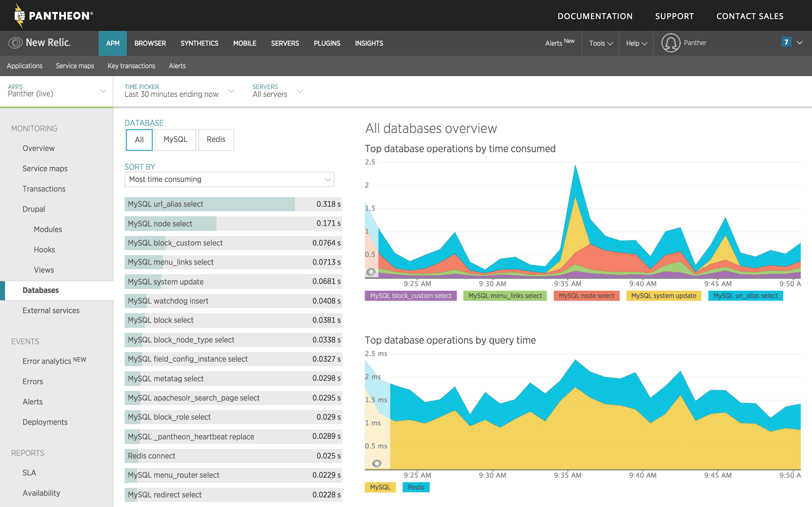
Task: Open Key transactions in sub navigation
Action: tap(131, 66)
